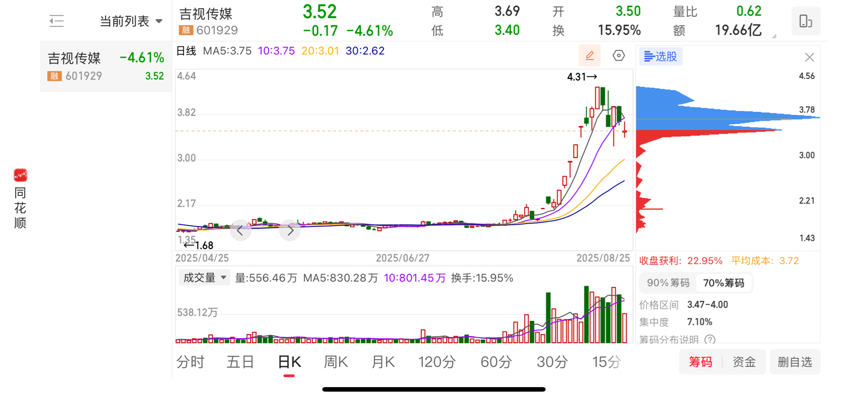The width and height of the screenshot is (868, 399).
Task: Expand the 成交量 indicator dropdown
Action: pyautogui.click(x=204, y=278)
